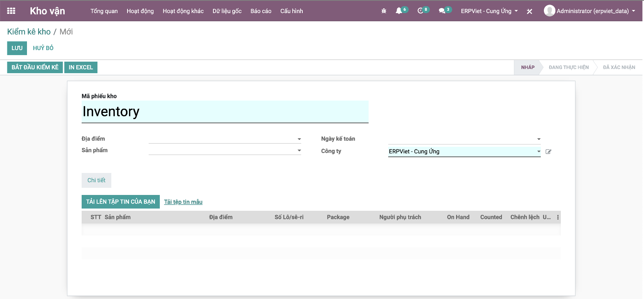Sort by Chênh lệch column header
644x299 pixels.
click(x=525, y=217)
